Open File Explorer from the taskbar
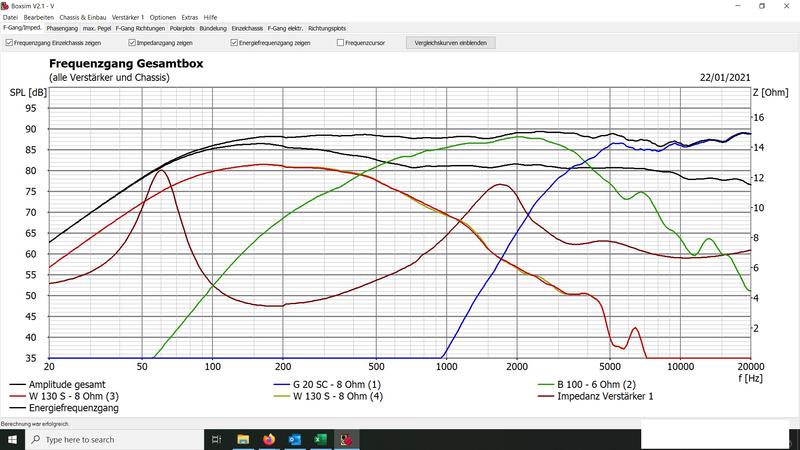The height and width of the screenshot is (450, 800). [x=243, y=439]
